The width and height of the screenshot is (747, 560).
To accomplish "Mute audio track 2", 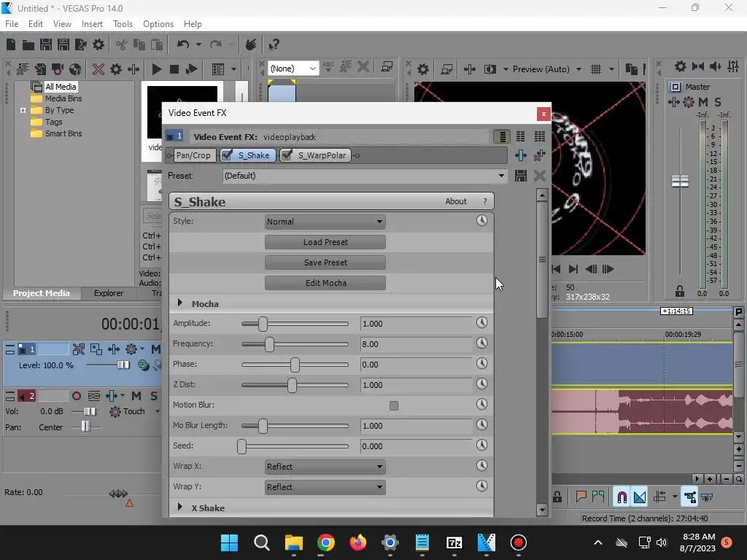I will (136, 396).
